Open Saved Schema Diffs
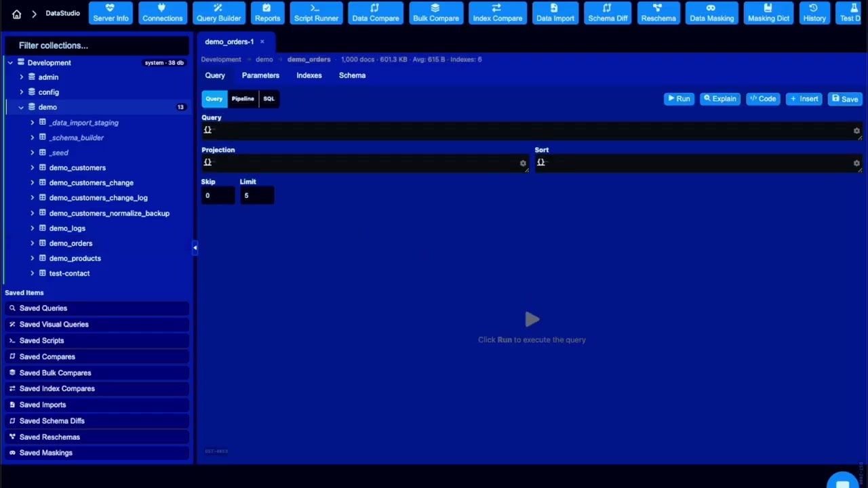The width and height of the screenshot is (868, 488). pos(96,421)
